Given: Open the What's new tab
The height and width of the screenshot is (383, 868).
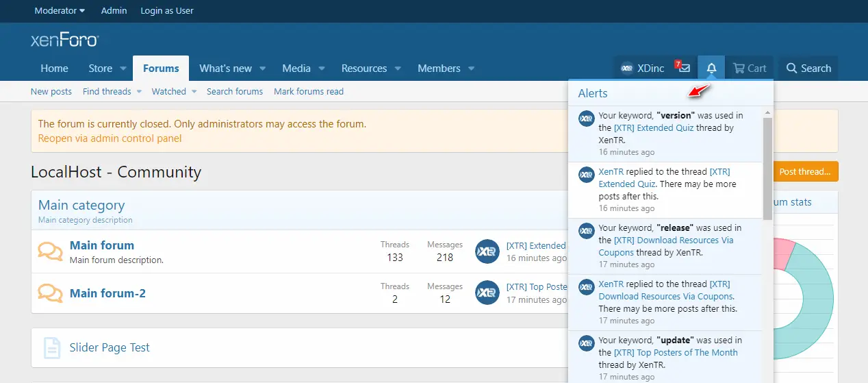Looking at the screenshot, I should (x=225, y=68).
